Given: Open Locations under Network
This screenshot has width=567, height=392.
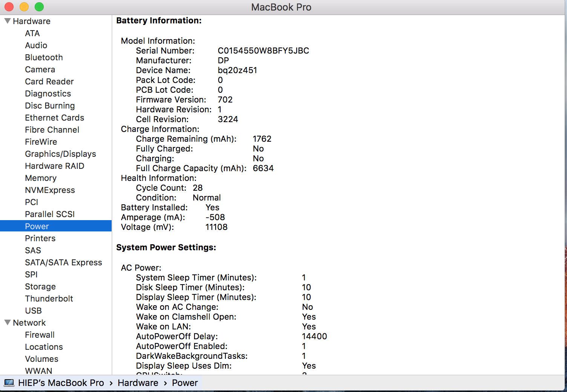Looking at the screenshot, I should pyautogui.click(x=44, y=347).
